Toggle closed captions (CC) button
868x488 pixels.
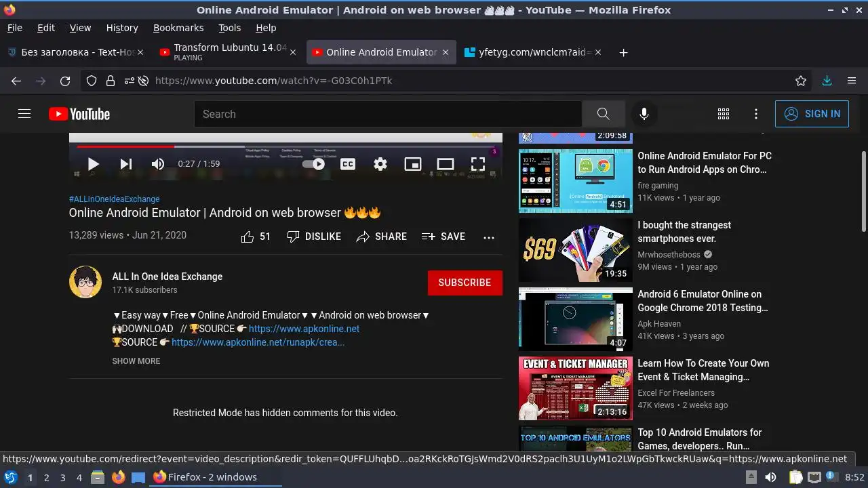tap(348, 164)
